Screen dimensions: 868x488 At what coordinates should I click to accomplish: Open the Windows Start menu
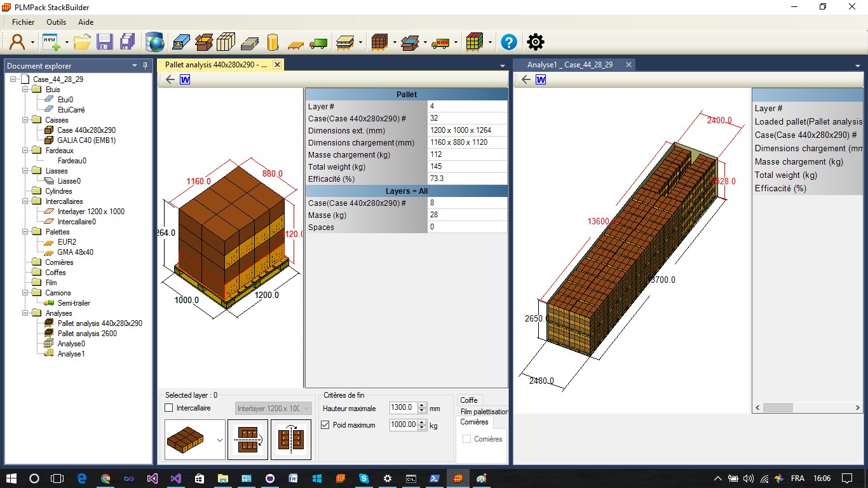point(11,478)
